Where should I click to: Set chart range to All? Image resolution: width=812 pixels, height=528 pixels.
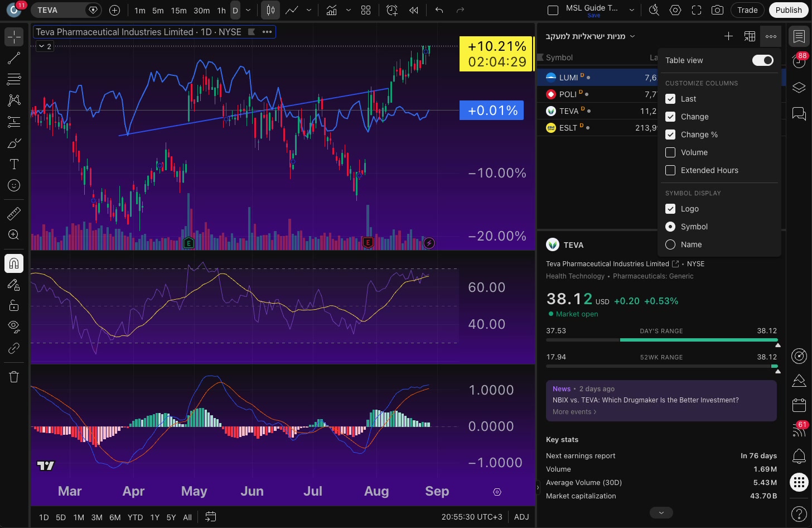point(187,517)
